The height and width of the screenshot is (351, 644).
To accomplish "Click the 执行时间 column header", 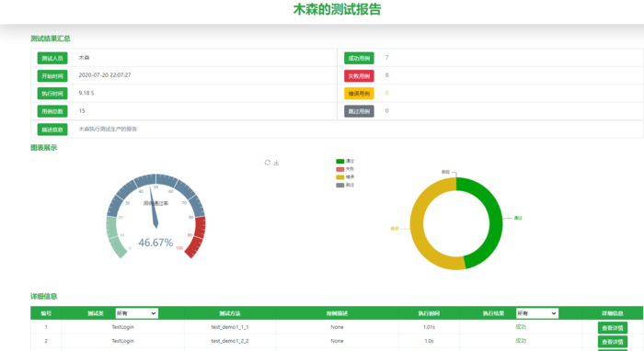I will coord(429,313).
